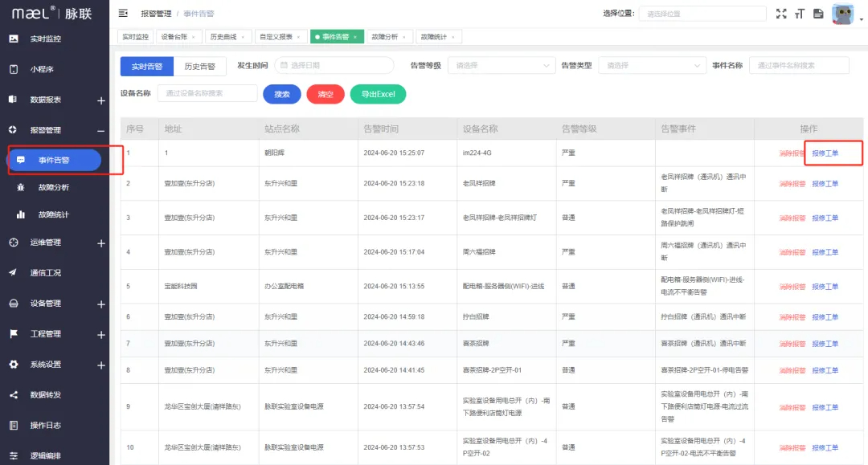The width and height of the screenshot is (868, 465).
Task: Open 实时监控 in sidebar
Action: [45, 39]
